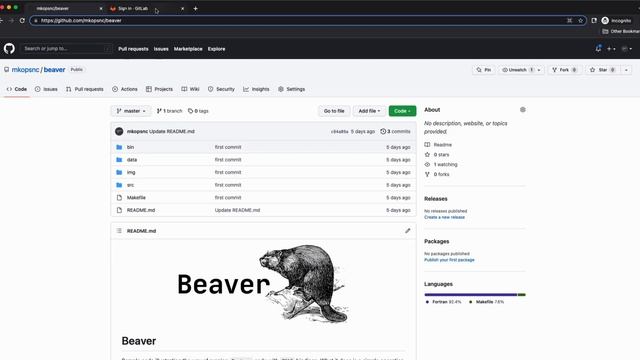Bookmark this page with the star icon
Screen dimensions: 640x360
click(580, 20)
